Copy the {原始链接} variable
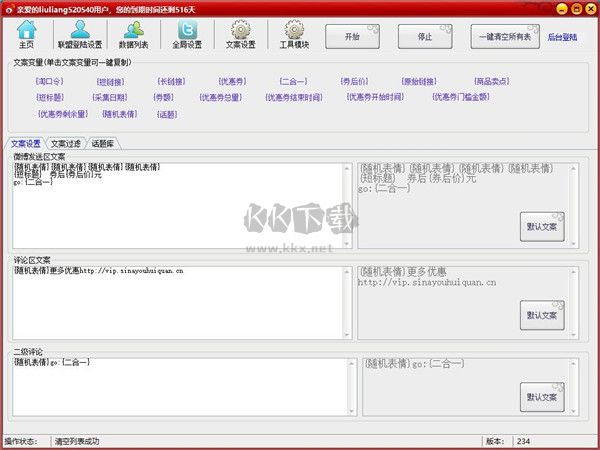The width and height of the screenshot is (600, 450). click(x=419, y=81)
